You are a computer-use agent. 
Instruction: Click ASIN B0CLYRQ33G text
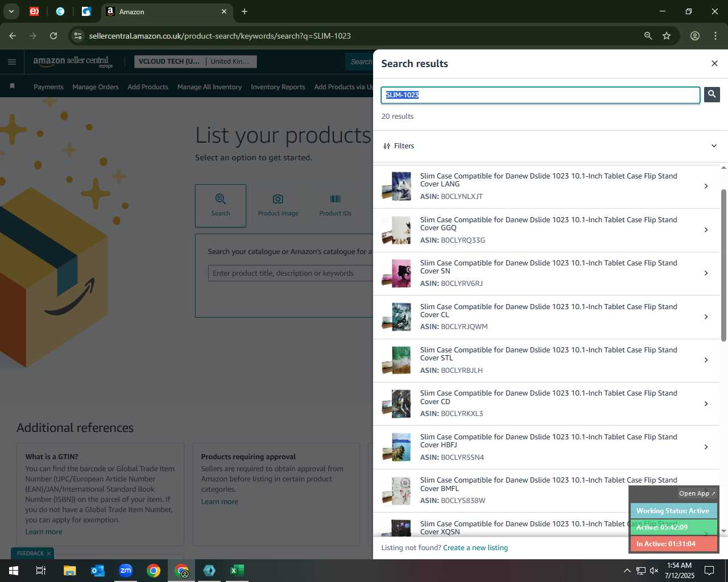click(453, 240)
